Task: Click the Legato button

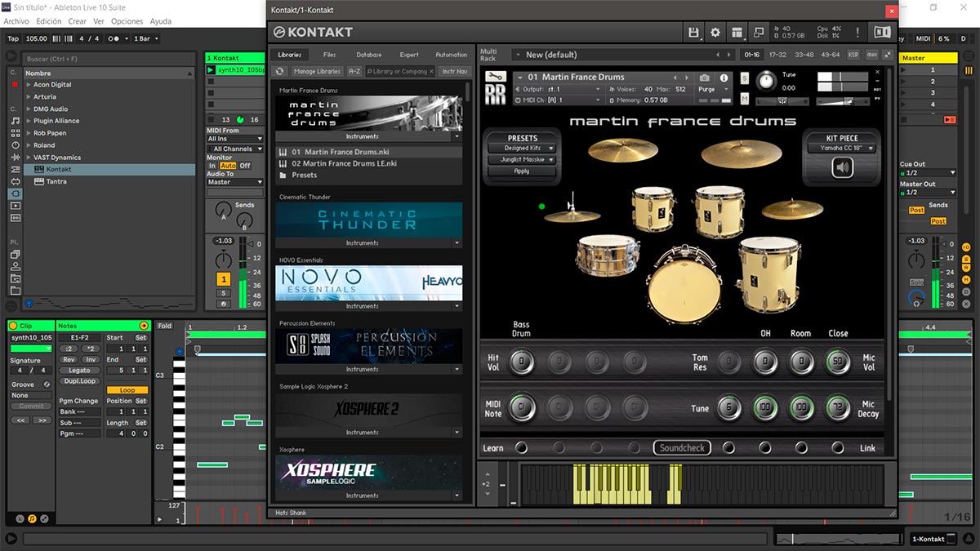Action: click(79, 371)
